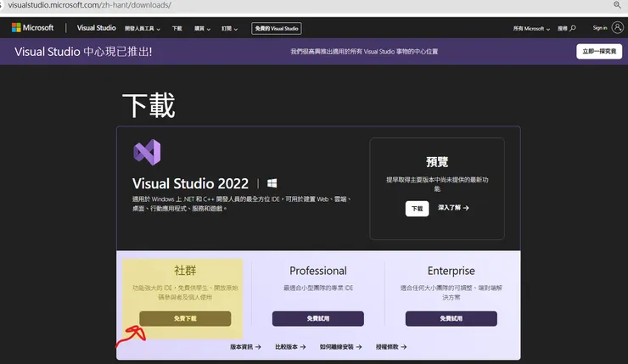Open the 如何離線安裝 link

(340, 347)
